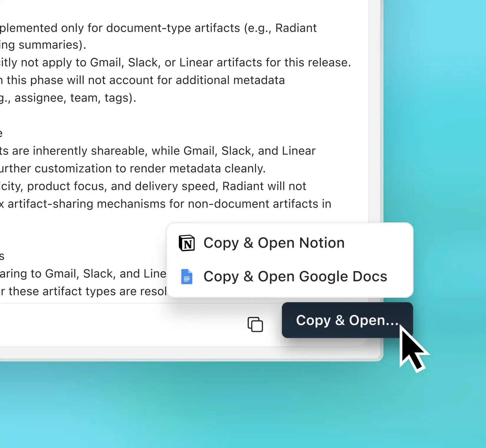
Task: Click the line ending 'Radiant will not'
Action: pyautogui.click(x=153, y=186)
